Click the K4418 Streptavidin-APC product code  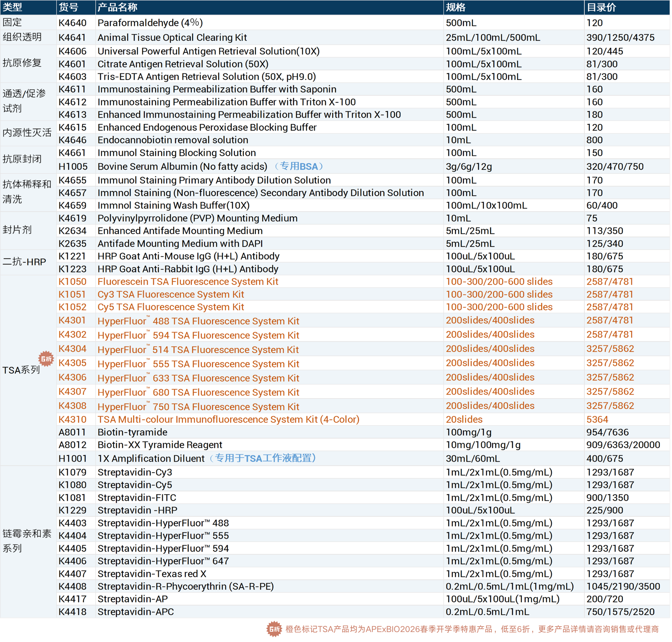point(73,612)
